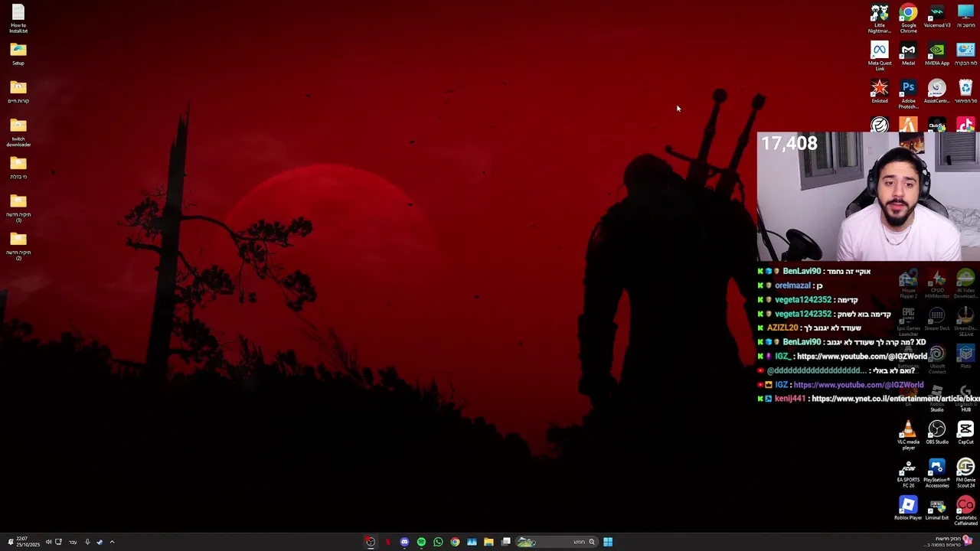Open the CPUID HWMonitor shortcut
Viewport: 980px width, 551px height.
tap(937, 284)
